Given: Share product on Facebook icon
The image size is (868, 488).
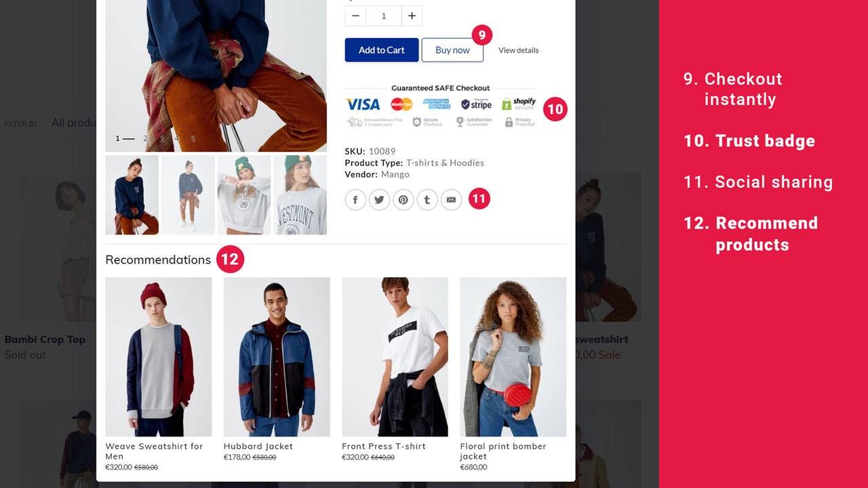Looking at the screenshot, I should point(355,200).
